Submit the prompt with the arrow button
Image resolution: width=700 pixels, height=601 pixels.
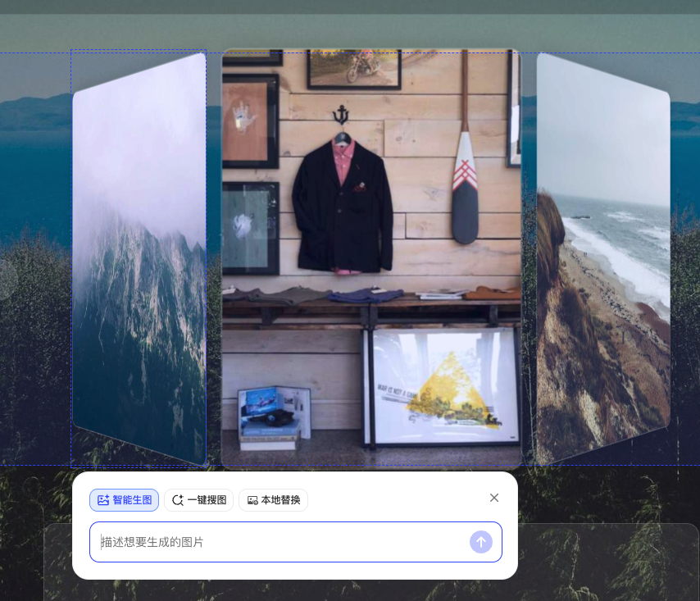(481, 542)
